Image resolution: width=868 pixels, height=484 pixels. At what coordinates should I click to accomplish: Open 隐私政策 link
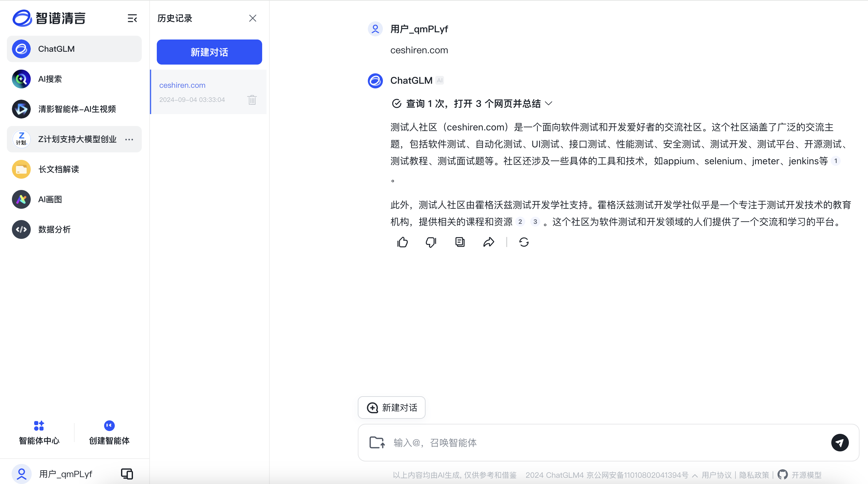(x=754, y=475)
